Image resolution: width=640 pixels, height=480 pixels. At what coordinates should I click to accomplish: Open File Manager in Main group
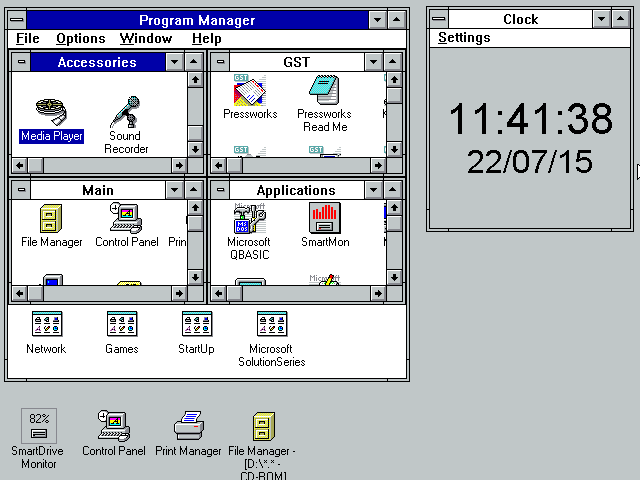pyautogui.click(x=51, y=218)
